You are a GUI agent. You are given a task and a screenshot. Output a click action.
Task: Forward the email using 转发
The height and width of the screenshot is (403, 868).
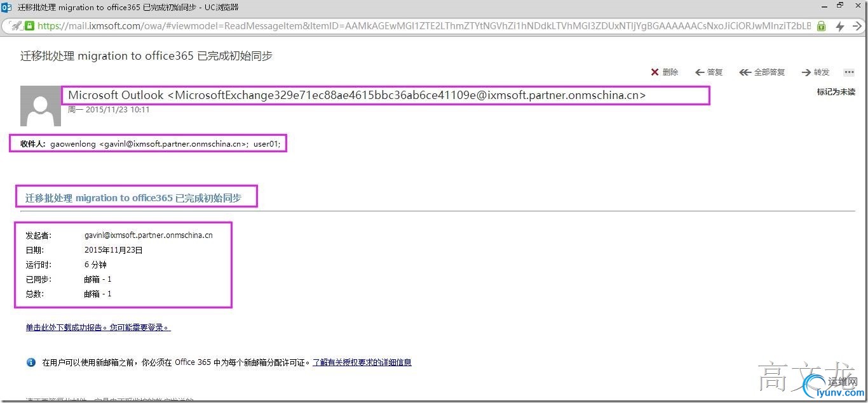(815, 72)
